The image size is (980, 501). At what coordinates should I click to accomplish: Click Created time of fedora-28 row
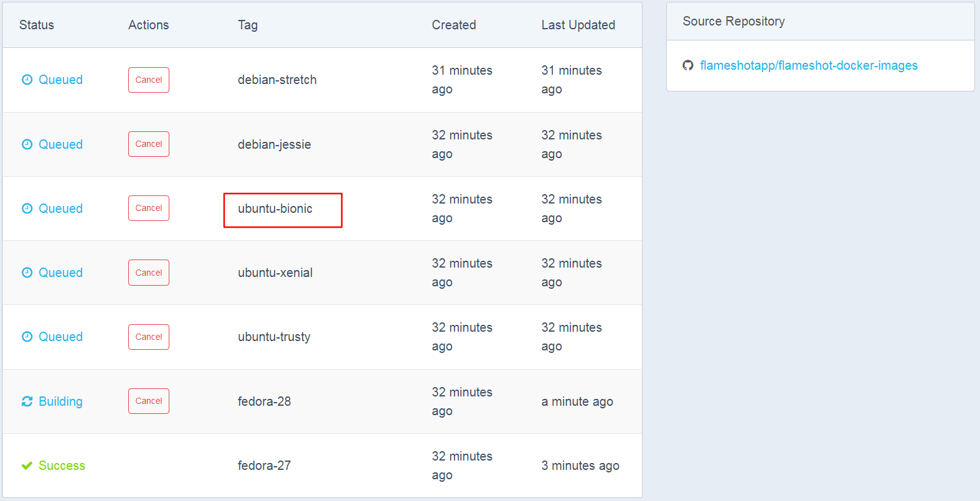pos(462,401)
